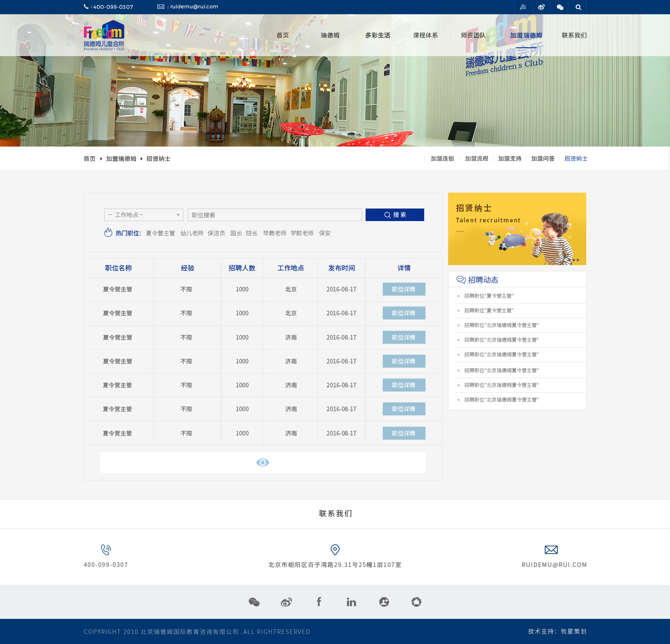
Task: Click the Facebook icon in the footer
Action: (319, 602)
